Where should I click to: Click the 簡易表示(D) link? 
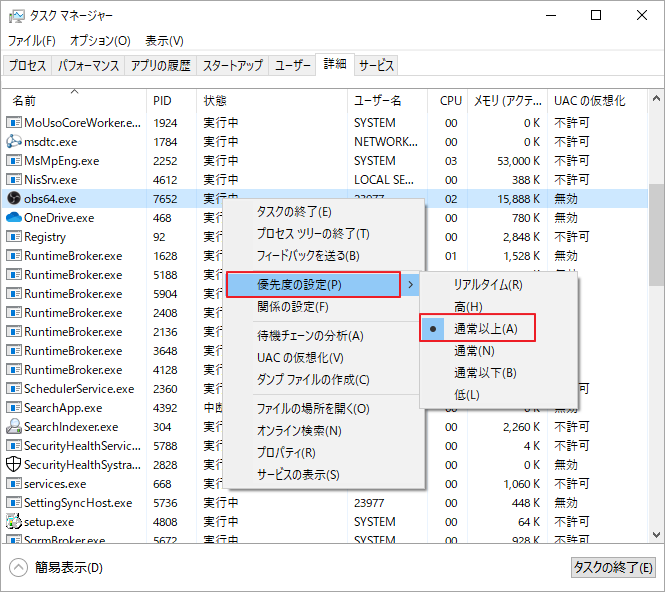click(x=69, y=567)
